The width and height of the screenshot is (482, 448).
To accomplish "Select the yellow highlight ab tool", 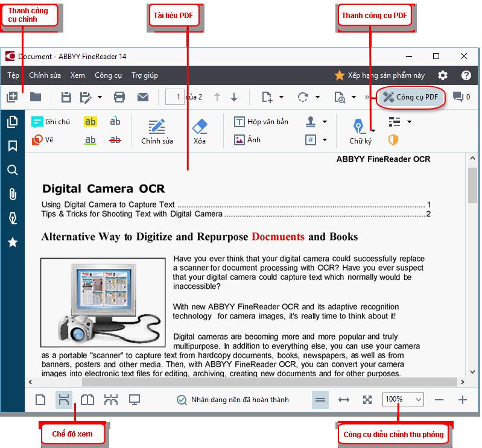I will [x=90, y=122].
